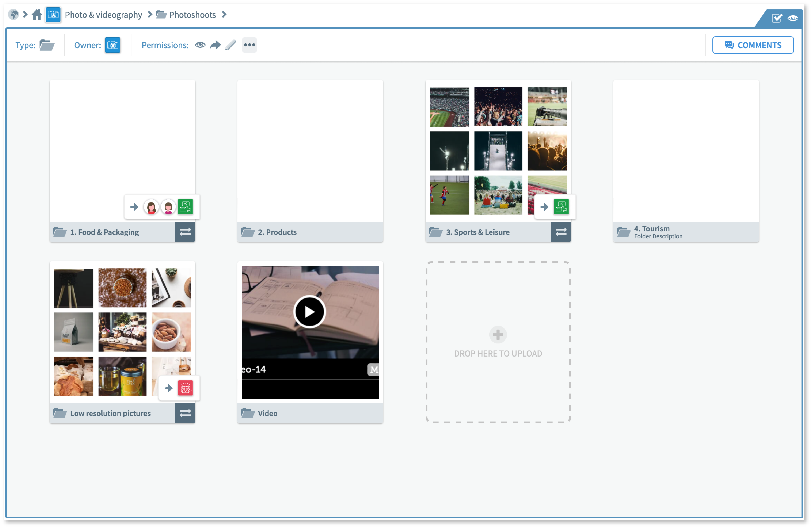The image size is (812, 528).
Task: Play the video in Video folder
Action: (x=309, y=312)
